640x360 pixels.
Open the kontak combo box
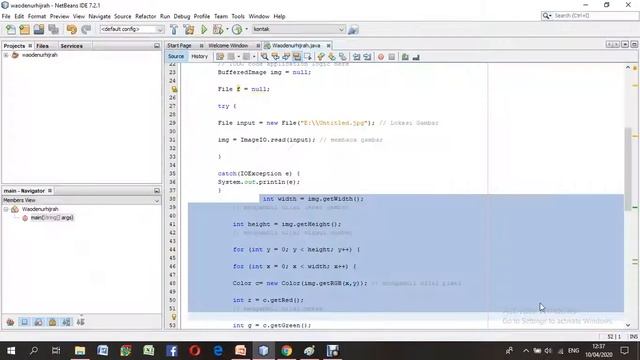298,29
